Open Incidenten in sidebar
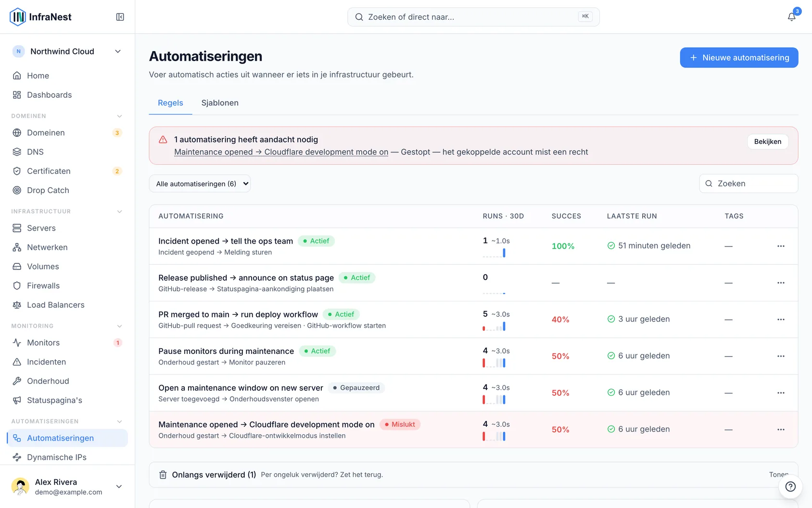The width and height of the screenshot is (812, 508). click(67, 362)
